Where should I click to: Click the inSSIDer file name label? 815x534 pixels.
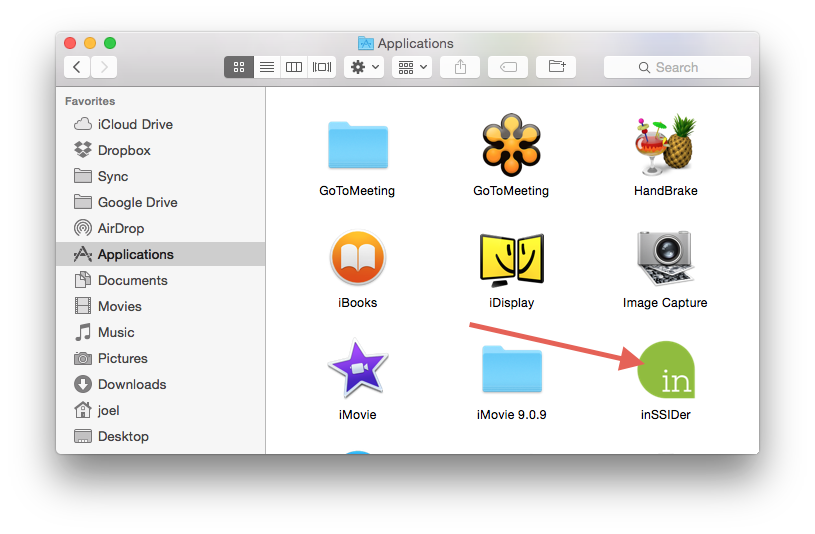pos(665,415)
